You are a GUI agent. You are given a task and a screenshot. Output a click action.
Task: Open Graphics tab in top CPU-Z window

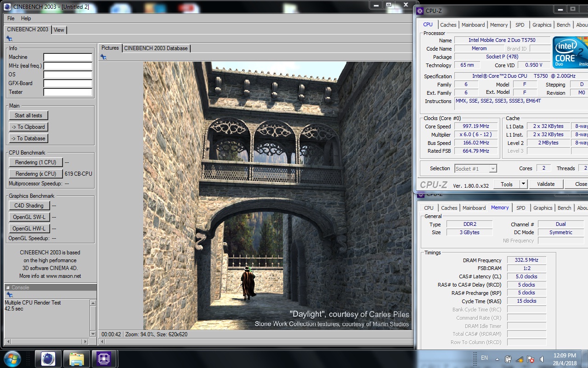542,25
